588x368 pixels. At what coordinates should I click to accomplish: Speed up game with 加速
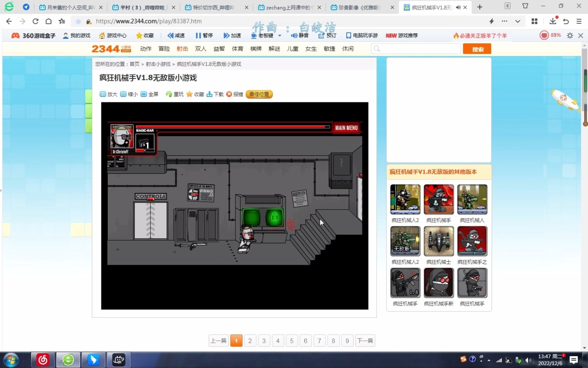(x=232, y=35)
